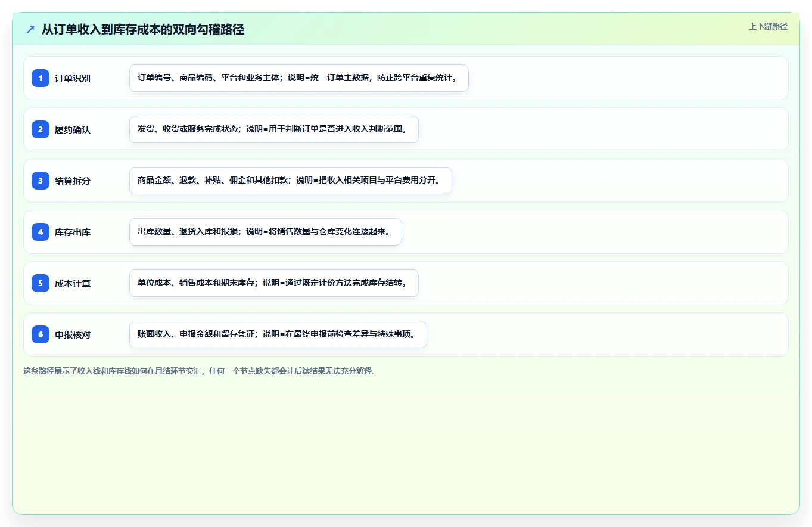Select the 结算拆分 step label
Viewport: 812px width, 527px height.
pos(73,181)
